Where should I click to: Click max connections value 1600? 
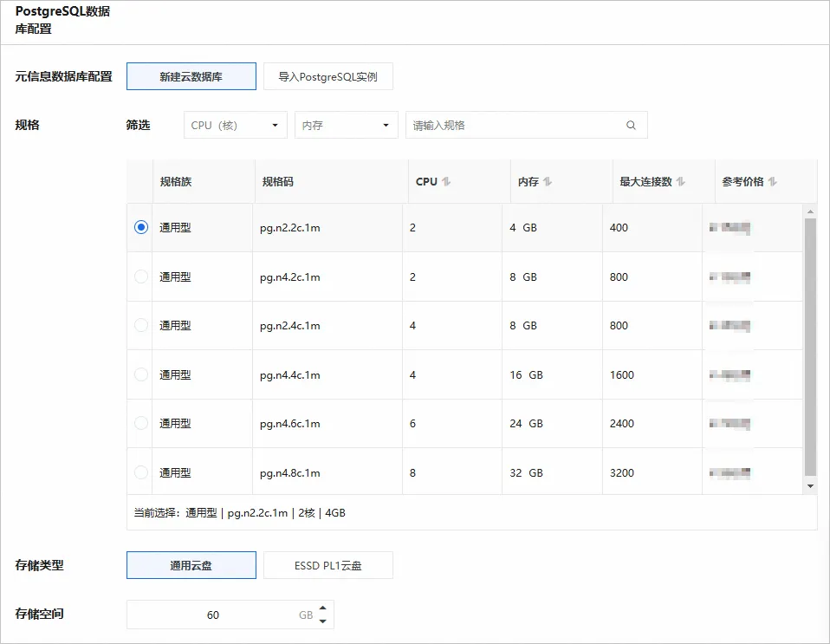622,375
